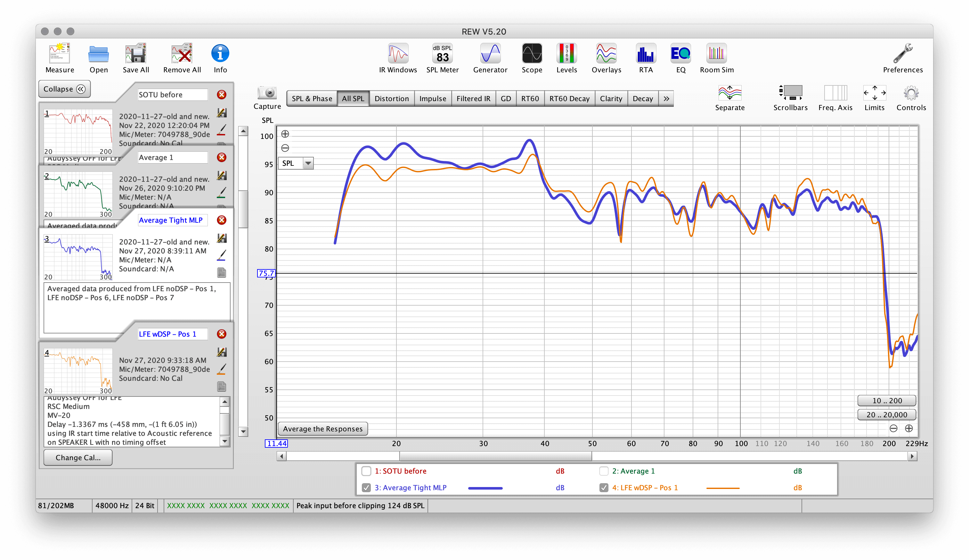The image size is (969, 560).
Task: Open the Clarity tab
Action: coord(611,98)
